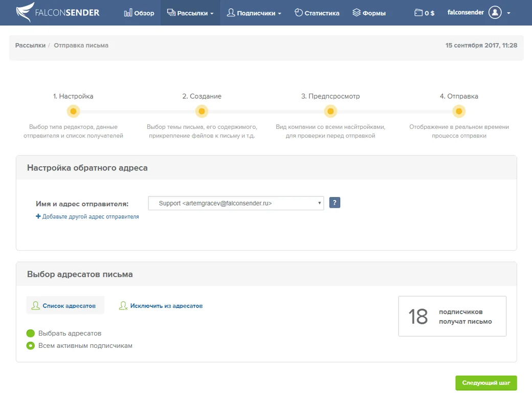The width and height of the screenshot is (532, 398).
Task: Switch to the Исключить из адресатов tab
Action: (x=161, y=306)
